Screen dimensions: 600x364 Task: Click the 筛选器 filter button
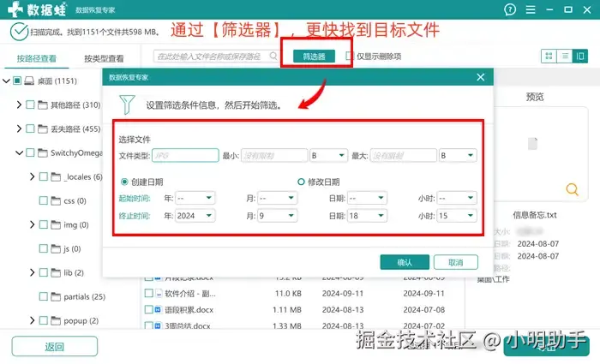315,57
